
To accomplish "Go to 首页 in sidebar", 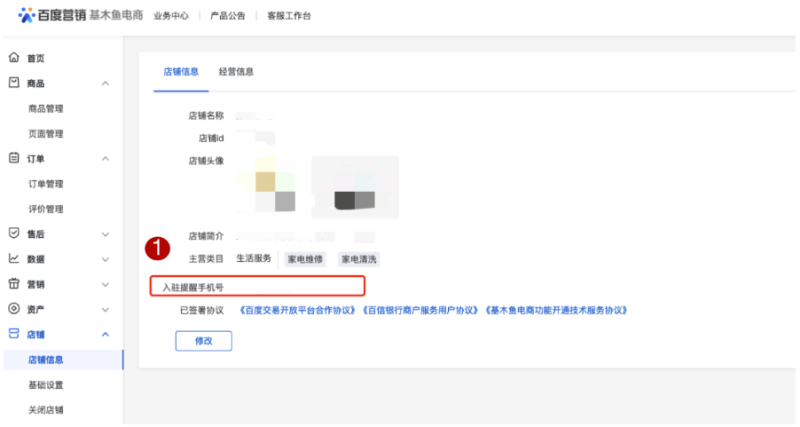I will [36, 58].
